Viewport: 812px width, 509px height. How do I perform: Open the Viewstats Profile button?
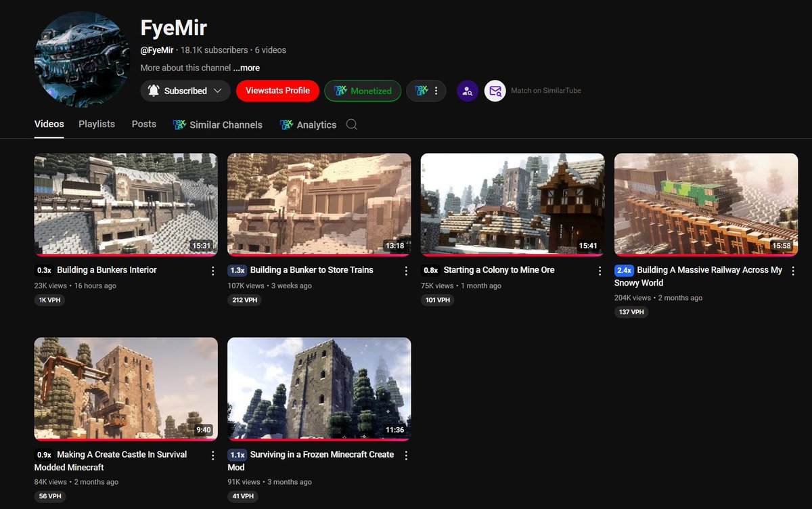tap(277, 91)
